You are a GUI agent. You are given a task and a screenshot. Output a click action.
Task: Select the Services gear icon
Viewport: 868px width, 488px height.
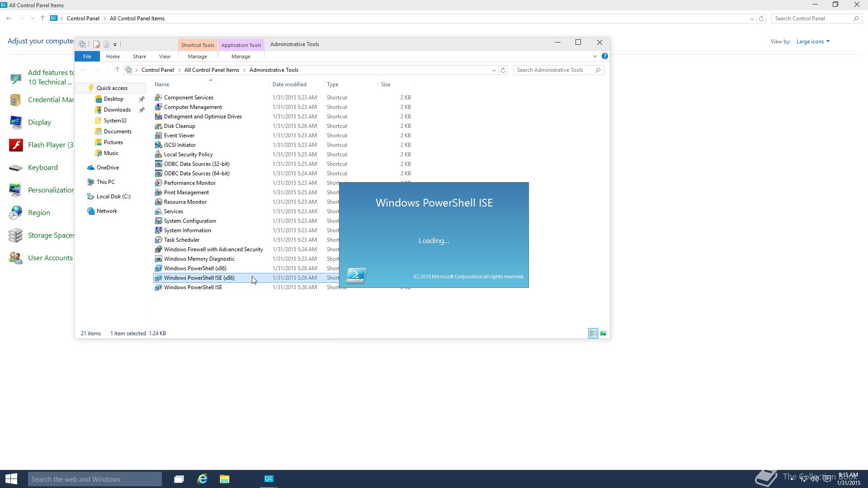[x=158, y=211]
